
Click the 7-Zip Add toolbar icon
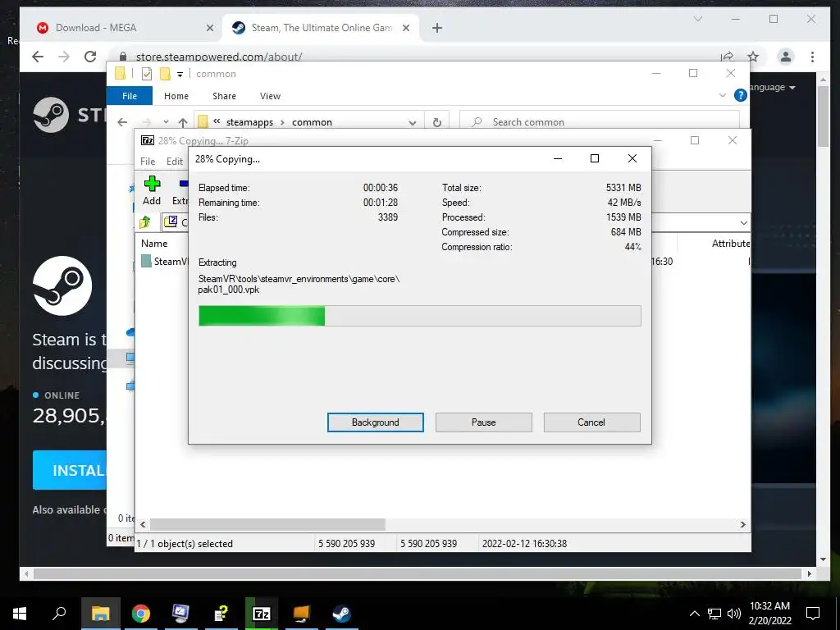click(152, 190)
